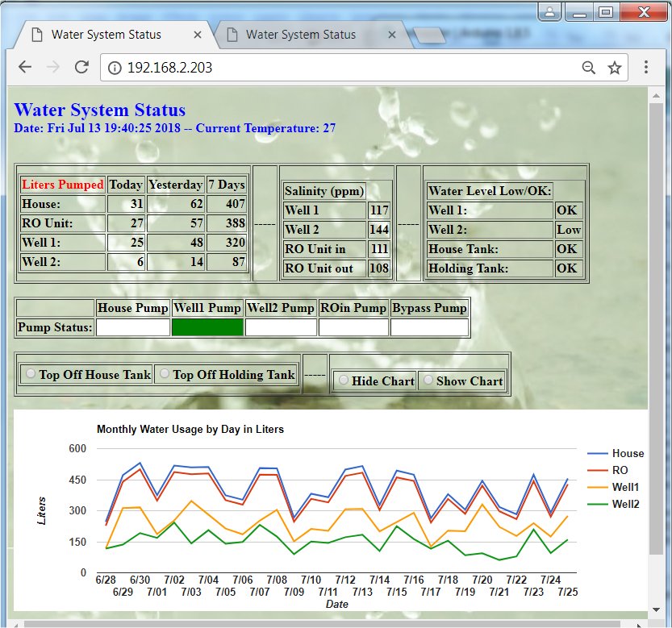This screenshot has height=628, width=672.
Task: Click the House legend entry in chart
Action: 627,454
